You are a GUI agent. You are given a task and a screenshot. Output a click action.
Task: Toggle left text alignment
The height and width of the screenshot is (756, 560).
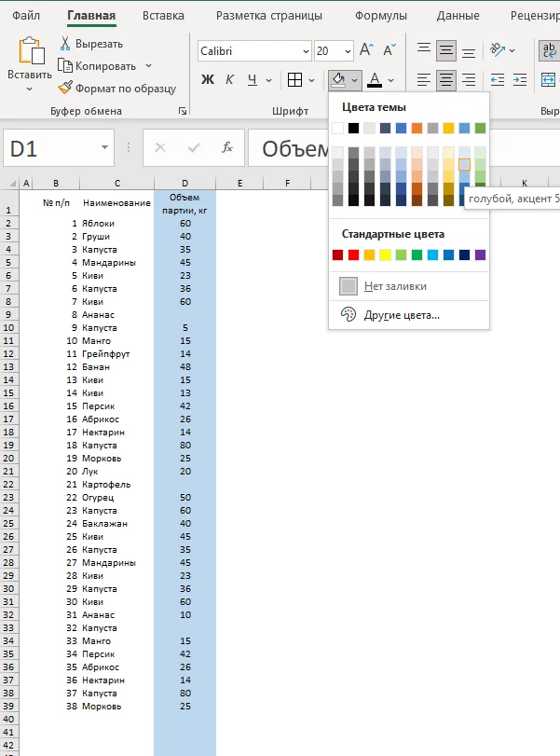424,79
